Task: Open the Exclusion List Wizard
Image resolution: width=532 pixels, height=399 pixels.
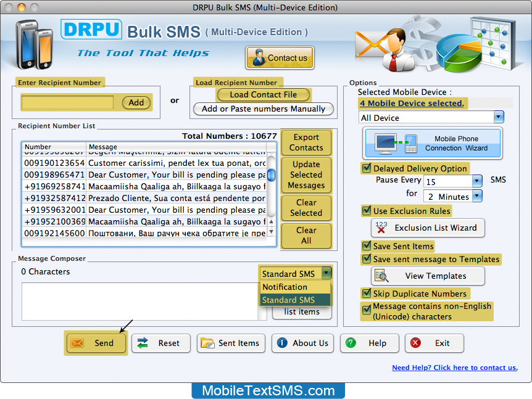Action: (427, 228)
